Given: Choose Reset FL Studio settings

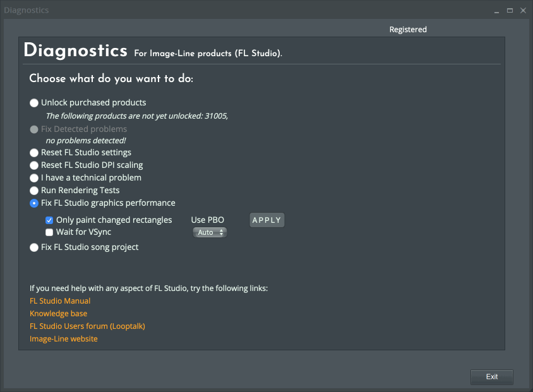Looking at the screenshot, I should pos(34,153).
